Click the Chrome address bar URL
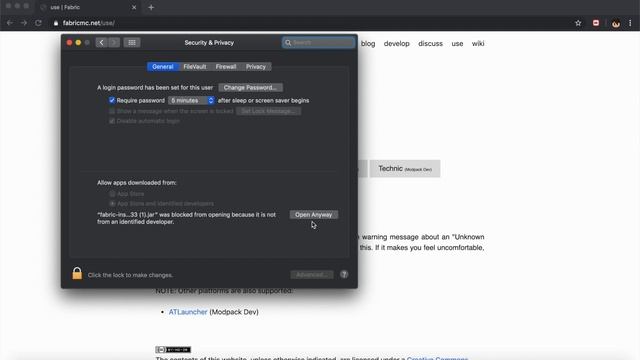Screen dimensions: 640x360 pyautogui.click(x=89, y=23)
